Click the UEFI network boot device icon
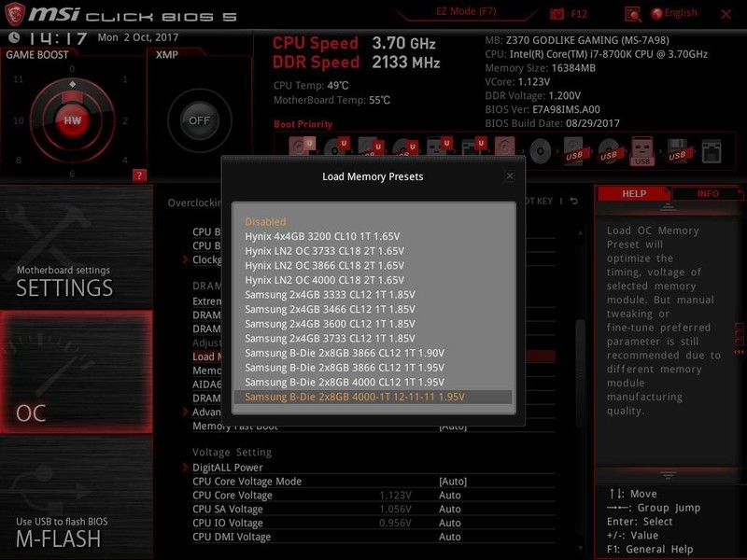747x560 pixels. 473,147
